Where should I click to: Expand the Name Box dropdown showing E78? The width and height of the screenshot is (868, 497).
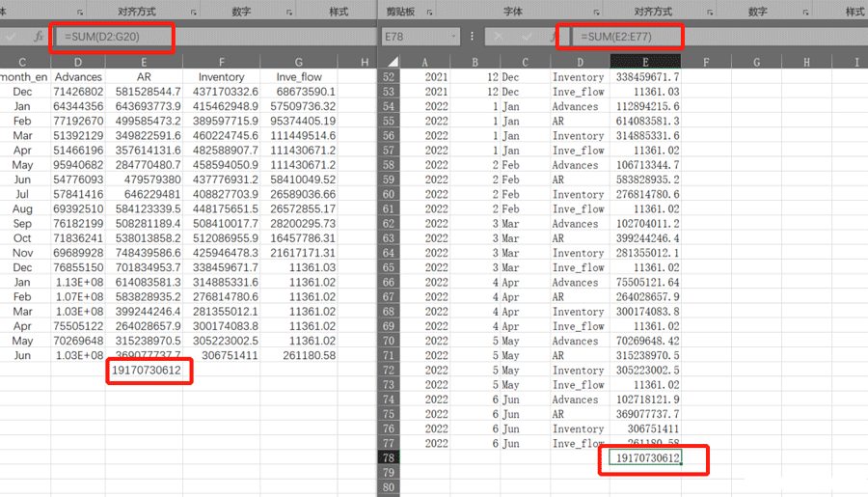[453, 37]
